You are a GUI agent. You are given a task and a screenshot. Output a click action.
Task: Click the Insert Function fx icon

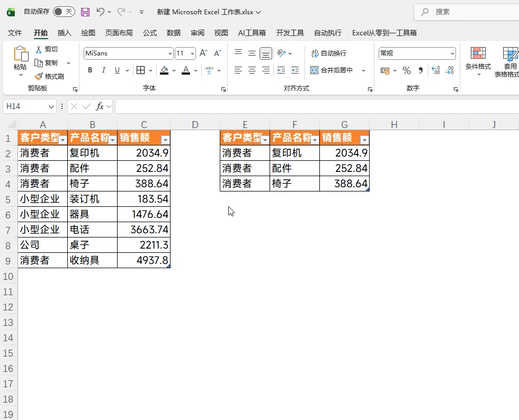click(100, 106)
